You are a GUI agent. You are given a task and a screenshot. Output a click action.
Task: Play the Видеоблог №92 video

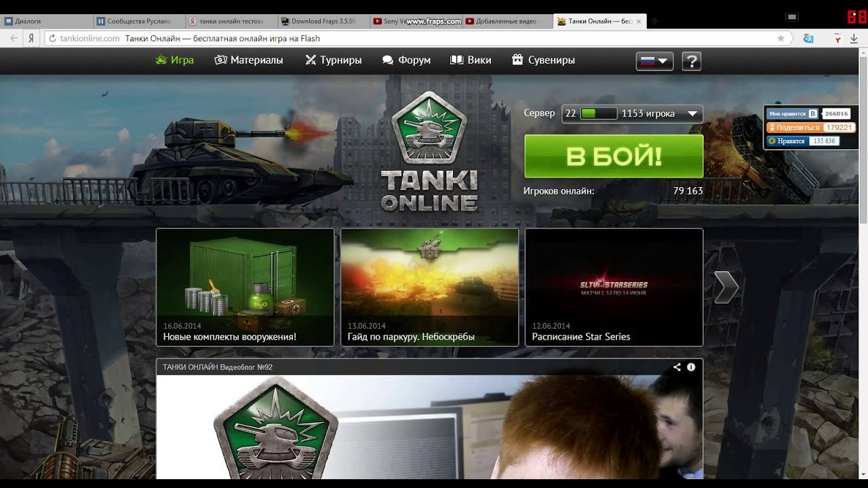pyautogui.click(x=429, y=428)
